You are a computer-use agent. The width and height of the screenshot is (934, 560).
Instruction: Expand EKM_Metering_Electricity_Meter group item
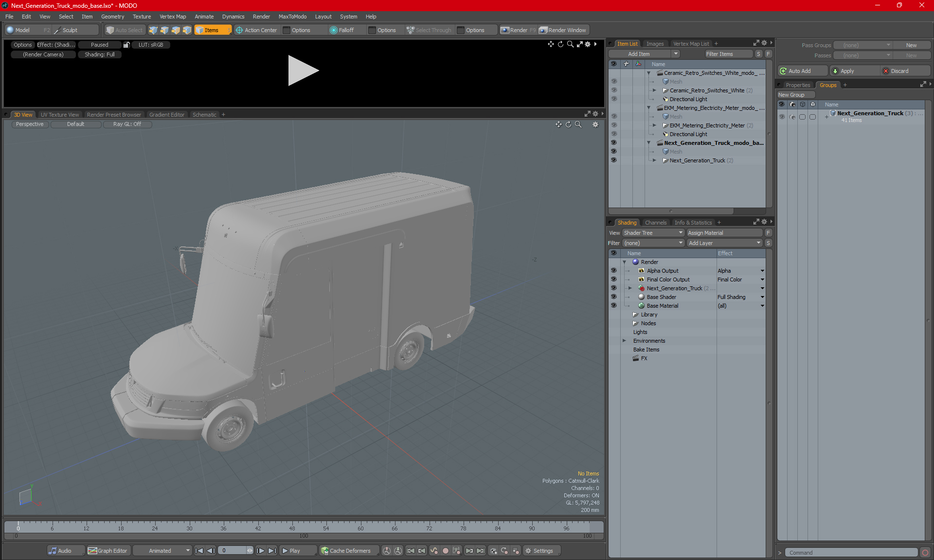tap(654, 125)
